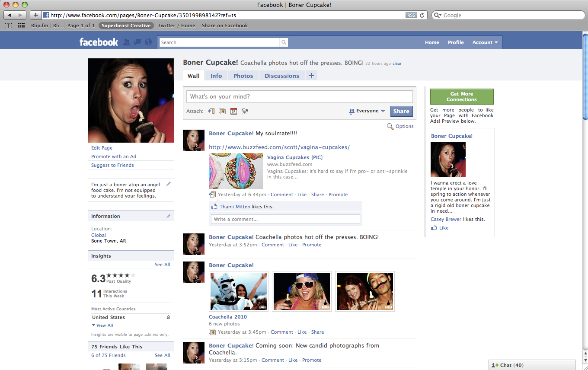
Task: Click the Share button in composer
Action: coord(401,111)
